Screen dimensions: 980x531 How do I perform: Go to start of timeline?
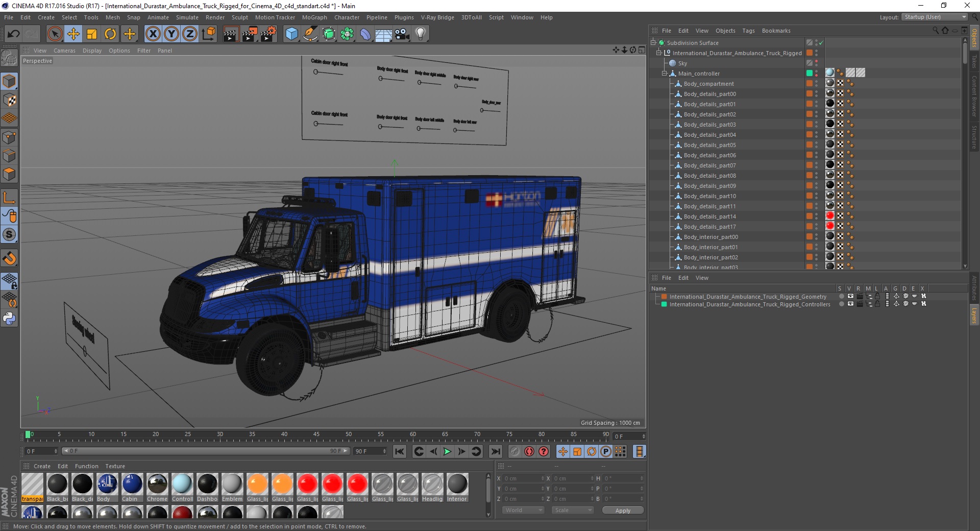pyautogui.click(x=400, y=451)
